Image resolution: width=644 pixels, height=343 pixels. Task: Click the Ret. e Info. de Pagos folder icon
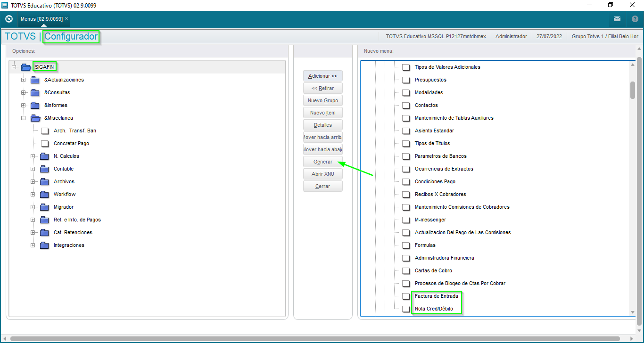pos(45,220)
